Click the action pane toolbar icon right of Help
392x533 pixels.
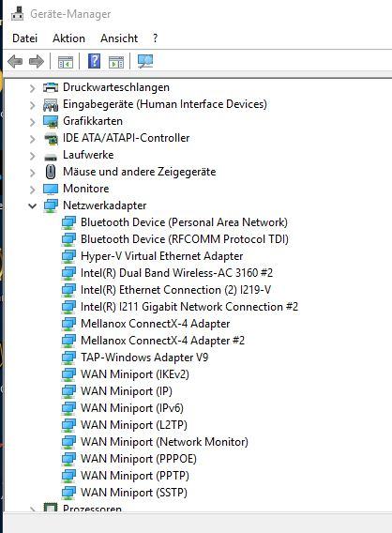click(x=116, y=62)
